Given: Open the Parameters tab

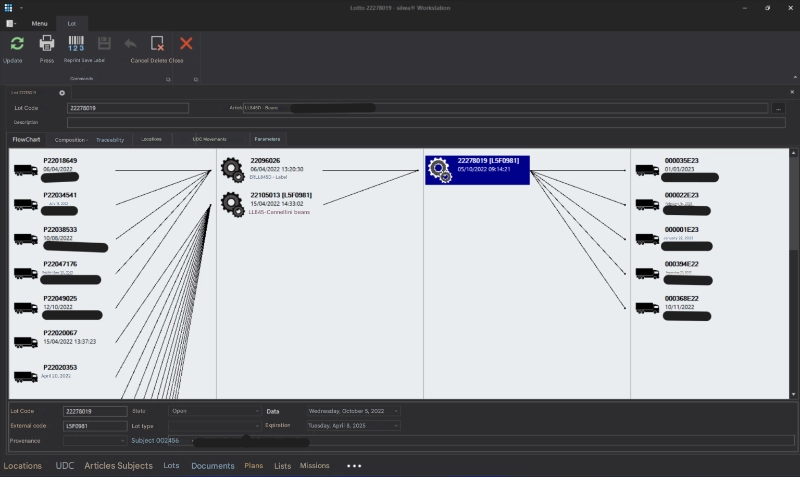Looking at the screenshot, I should click(267, 139).
